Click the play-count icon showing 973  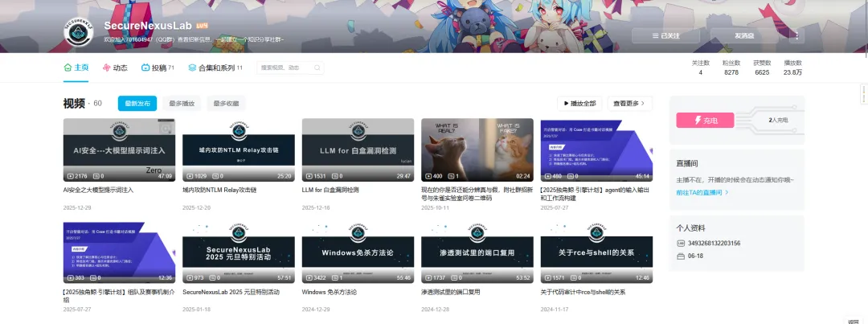[190, 278]
